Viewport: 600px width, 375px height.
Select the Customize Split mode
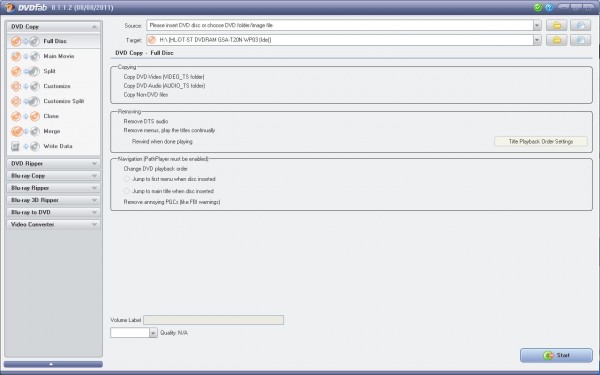coord(54,101)
